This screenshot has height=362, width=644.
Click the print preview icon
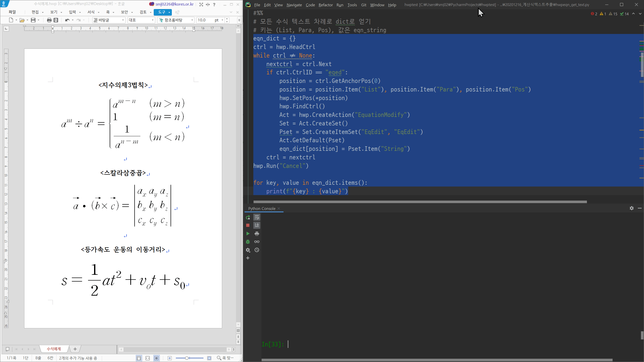point(56,20)
